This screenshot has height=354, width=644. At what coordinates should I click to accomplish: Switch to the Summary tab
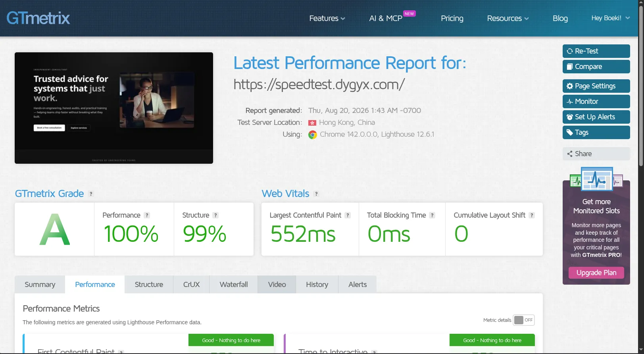pyautogui.click(x=40, y=285)
